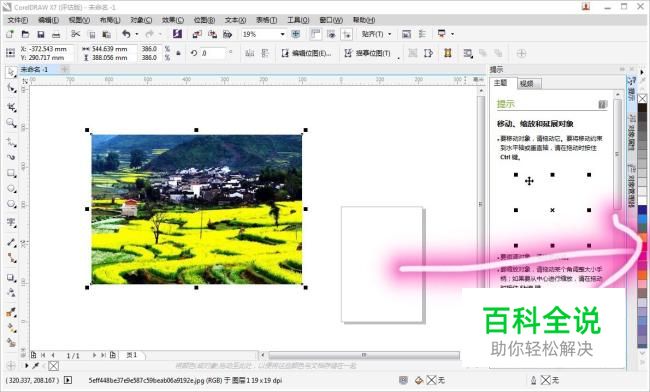Click the Undo arrow icon

[126, 34]
